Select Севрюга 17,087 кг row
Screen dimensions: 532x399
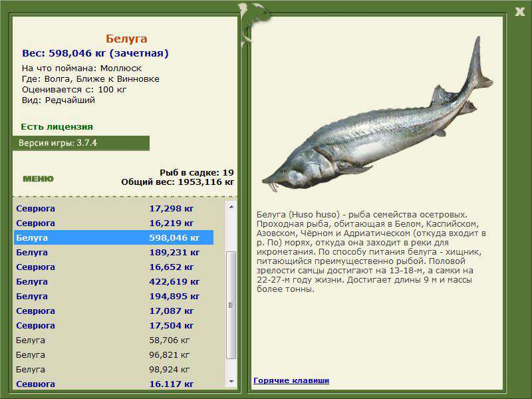point(114,311)
